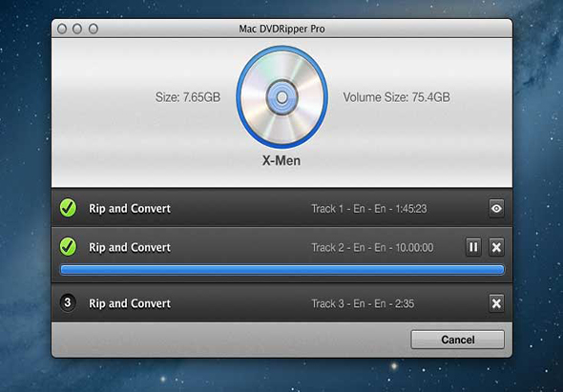
Task: Click the green checkmark on Track 2
Action: [x=68, y=247]
